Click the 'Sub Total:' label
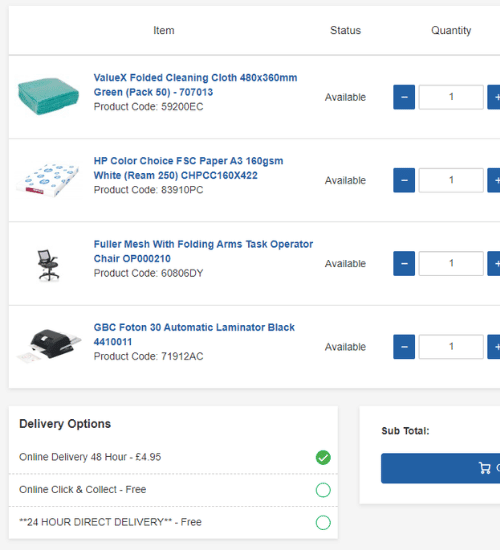The width and height of the screenshot is (500, 550). [x=405, y=431]
